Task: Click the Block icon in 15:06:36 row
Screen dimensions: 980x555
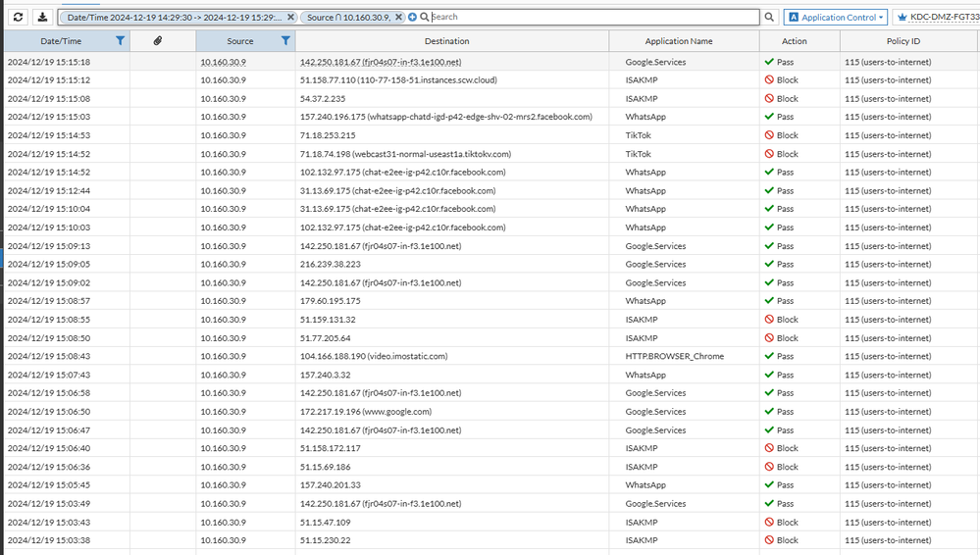Action: click(x=769, y=467)
